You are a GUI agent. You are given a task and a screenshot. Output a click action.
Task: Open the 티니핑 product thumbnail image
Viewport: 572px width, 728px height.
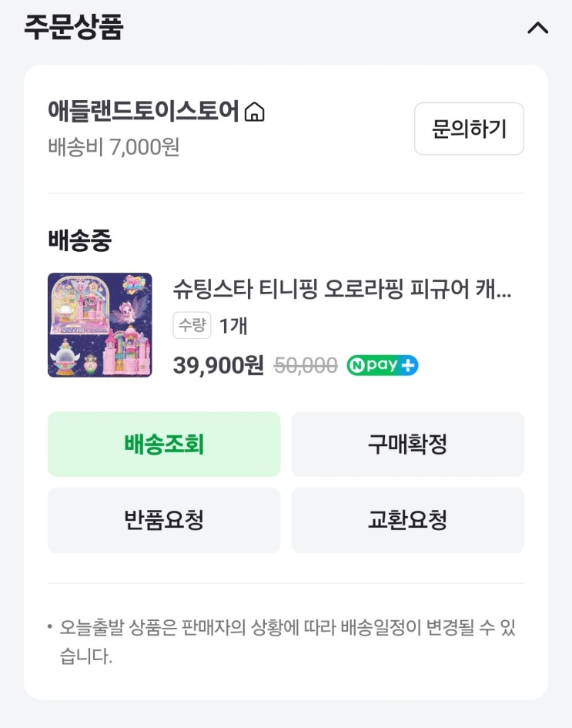[100, 325]
